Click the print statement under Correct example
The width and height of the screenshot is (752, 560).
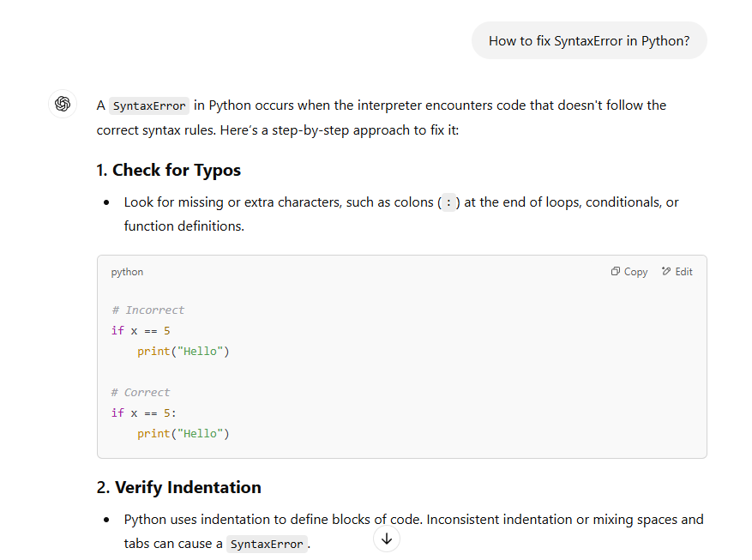pyautogui.click(x=183, y=434)
